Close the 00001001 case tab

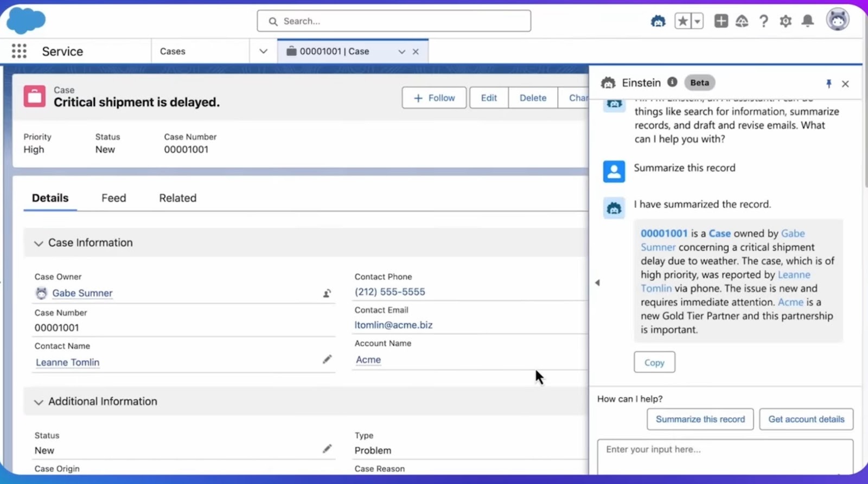[x=416, y=52]
